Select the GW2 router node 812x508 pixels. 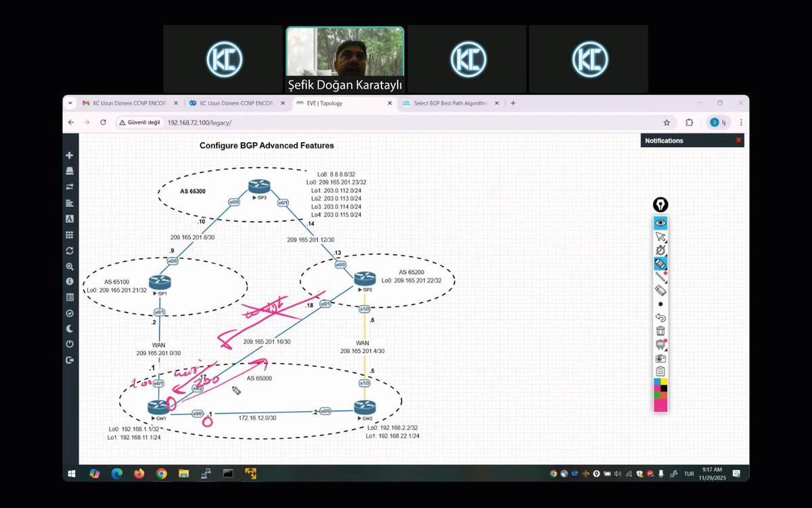coord(364,406)
